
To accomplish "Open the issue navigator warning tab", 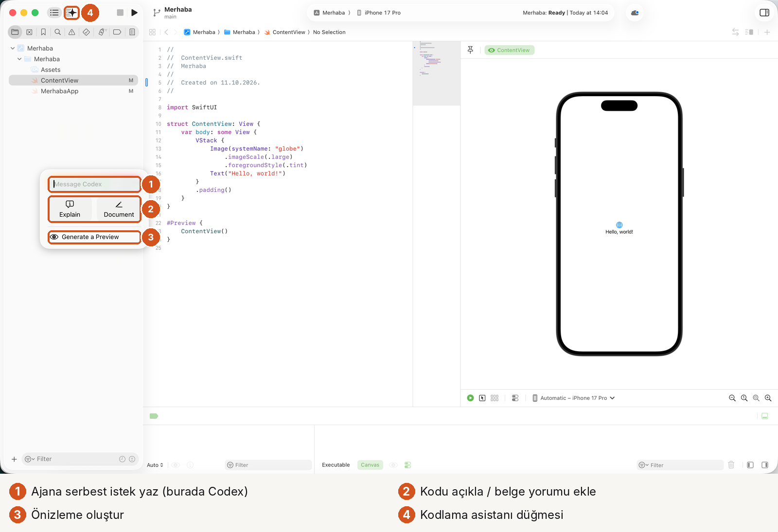I will click(72, 32).
